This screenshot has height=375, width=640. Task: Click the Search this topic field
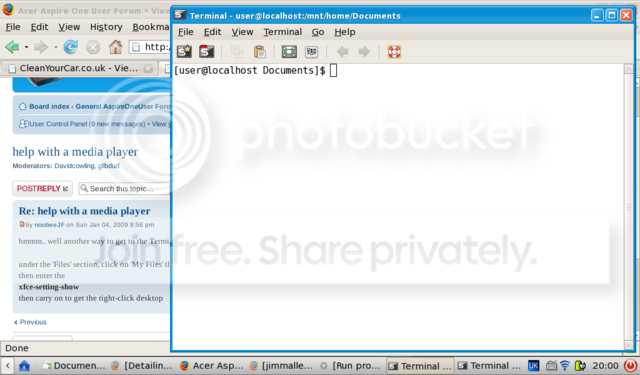pyautogui.click(x=124, y=189)
